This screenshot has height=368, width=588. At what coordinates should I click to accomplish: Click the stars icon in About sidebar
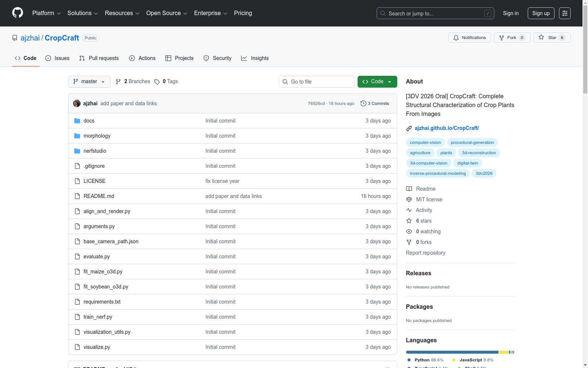click(x=409, y=221)
